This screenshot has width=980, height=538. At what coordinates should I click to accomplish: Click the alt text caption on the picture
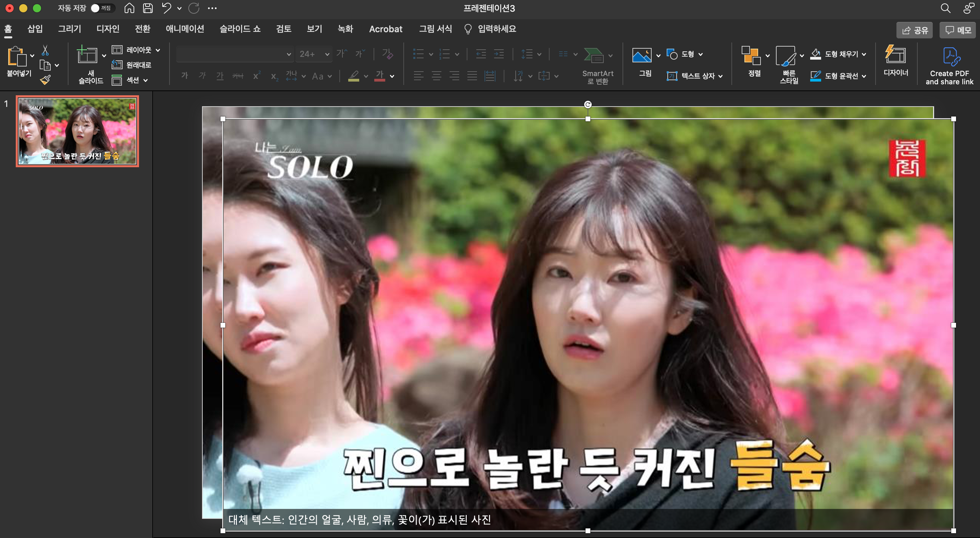pos(360,519)
